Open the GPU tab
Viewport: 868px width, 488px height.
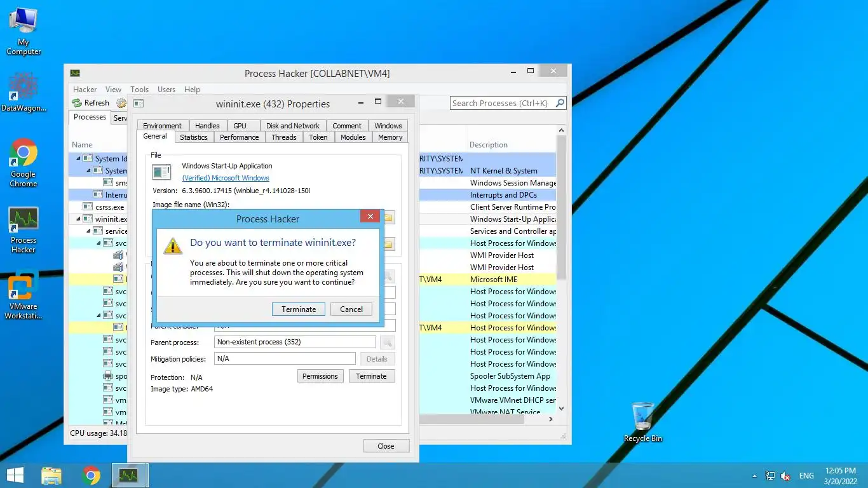tap(240, 126)
